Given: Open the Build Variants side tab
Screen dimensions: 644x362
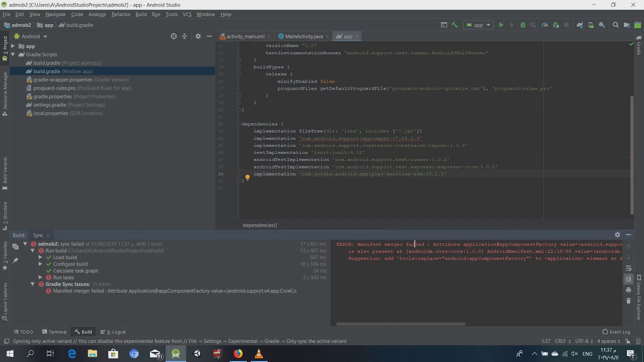Looking at the screenshot, I should click(5, 173).
